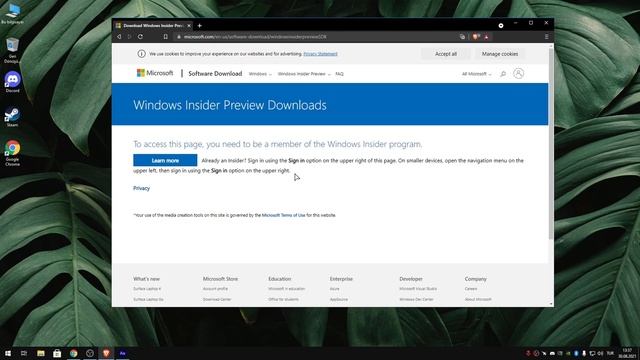
Task: Expand the All Microsoft dropdown
Action: point(476,74)
